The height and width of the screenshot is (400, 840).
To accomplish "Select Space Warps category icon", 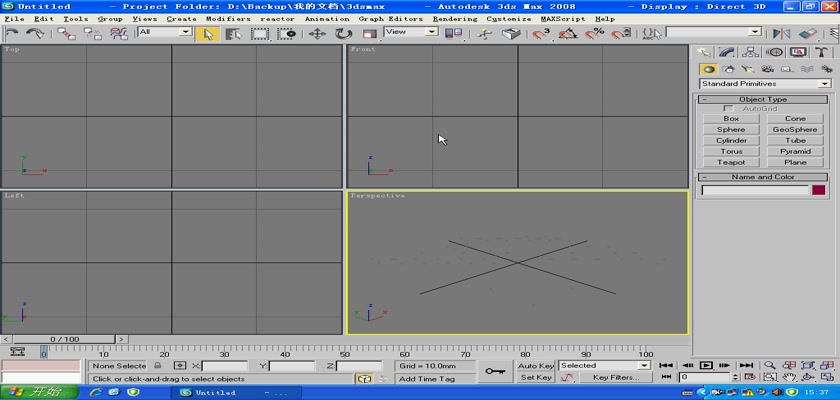I will coord(807,69).
